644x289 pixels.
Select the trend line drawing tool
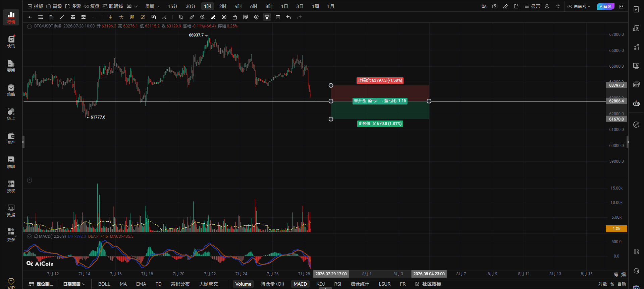(62, 17)
